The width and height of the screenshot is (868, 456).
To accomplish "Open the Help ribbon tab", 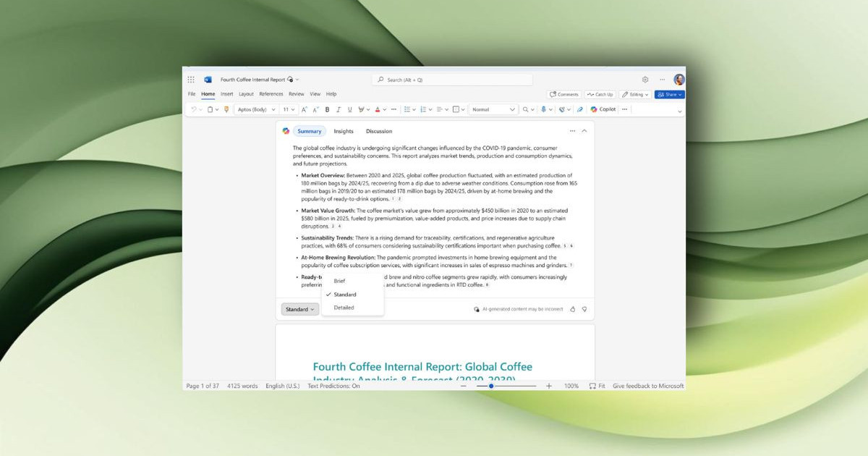I will coord(331,94).
